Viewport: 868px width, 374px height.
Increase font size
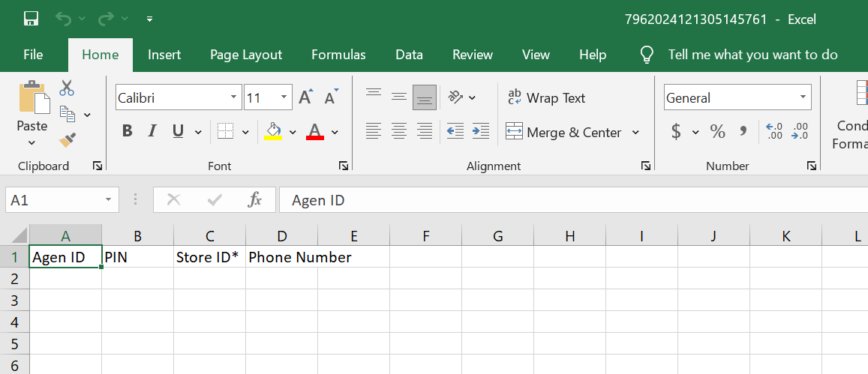(305, 97)
